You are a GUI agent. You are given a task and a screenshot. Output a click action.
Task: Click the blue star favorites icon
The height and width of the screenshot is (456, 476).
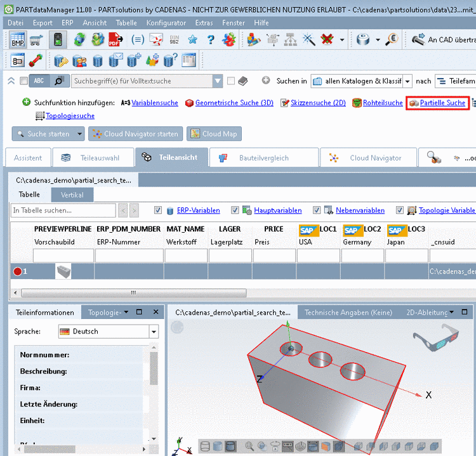click(x=192, y=39)
